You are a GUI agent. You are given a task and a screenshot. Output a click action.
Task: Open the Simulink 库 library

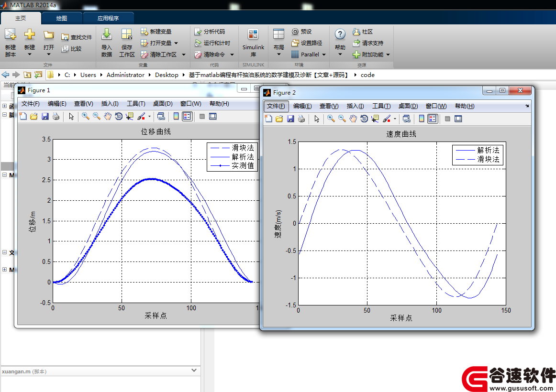(x=253, y=43)
